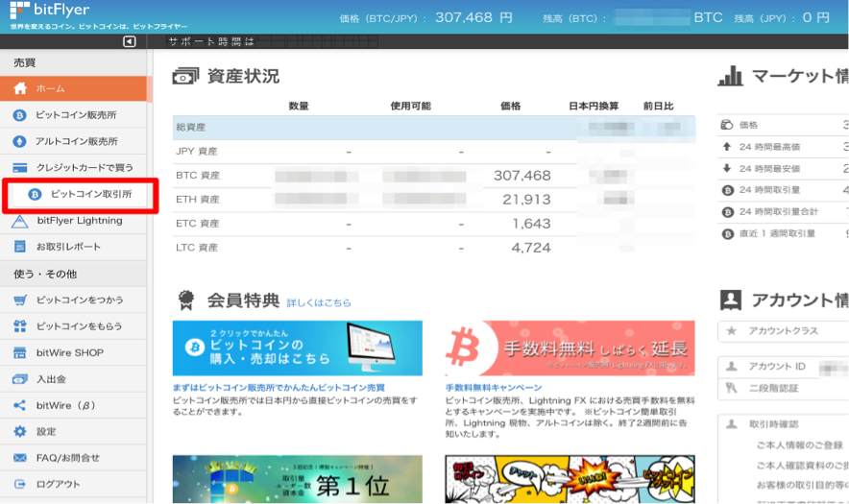Click アカウント person icon heading
The height and width of the screenshot is (504, 849).
click(x=731, y=300)
